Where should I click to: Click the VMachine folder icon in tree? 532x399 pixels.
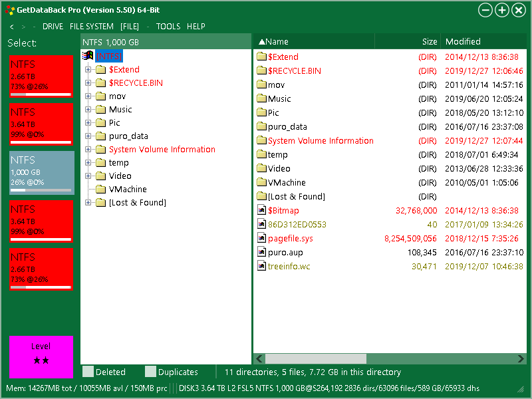pyautogui.click(x=101, y=189)
